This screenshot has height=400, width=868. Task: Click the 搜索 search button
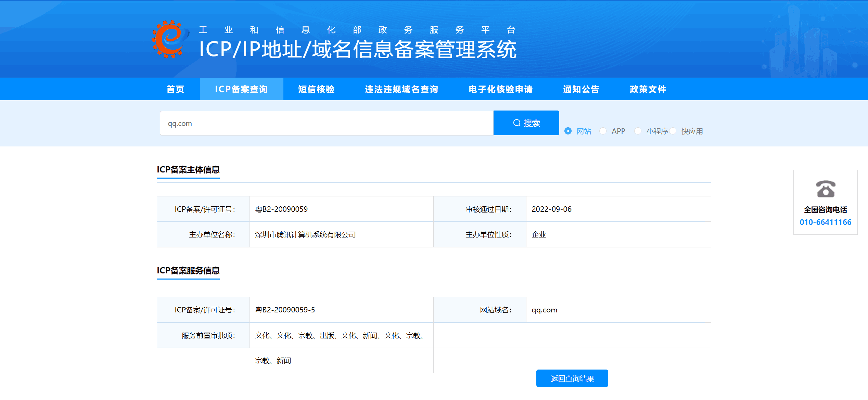[x=526, y=123]
